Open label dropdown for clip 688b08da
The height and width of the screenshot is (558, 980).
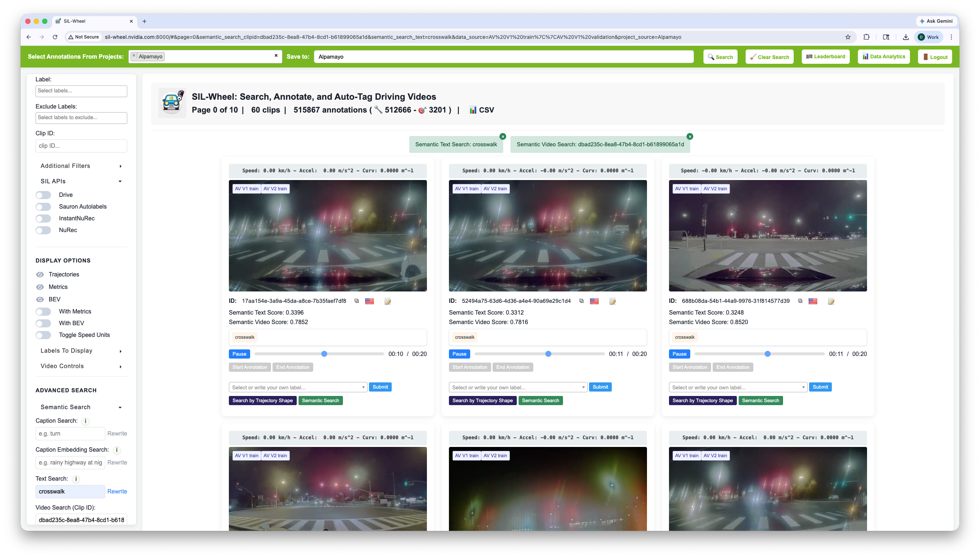[738, 388]
